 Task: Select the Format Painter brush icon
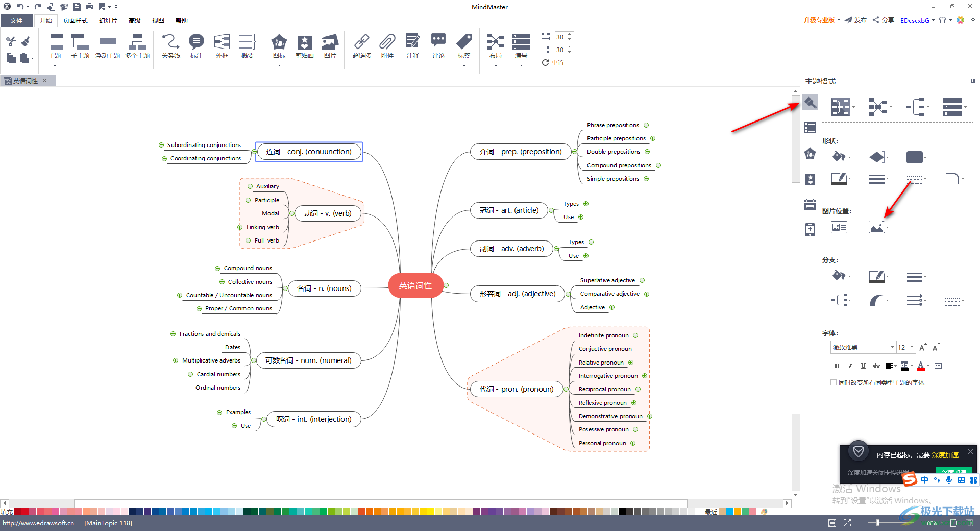tap(26, 41)
